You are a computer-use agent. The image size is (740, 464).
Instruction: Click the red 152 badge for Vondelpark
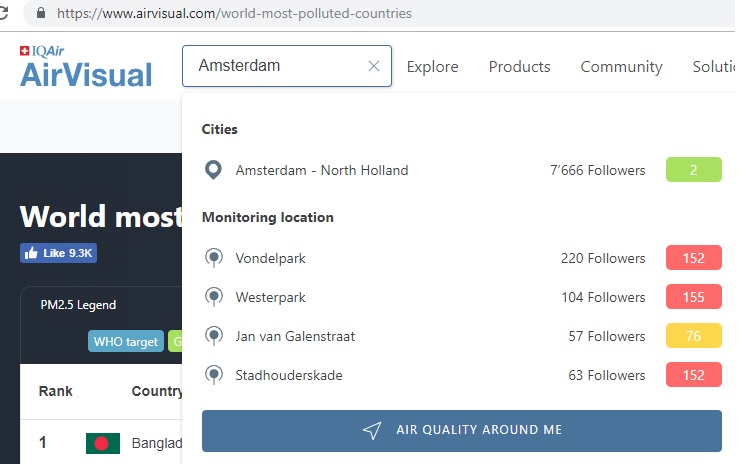693,258
